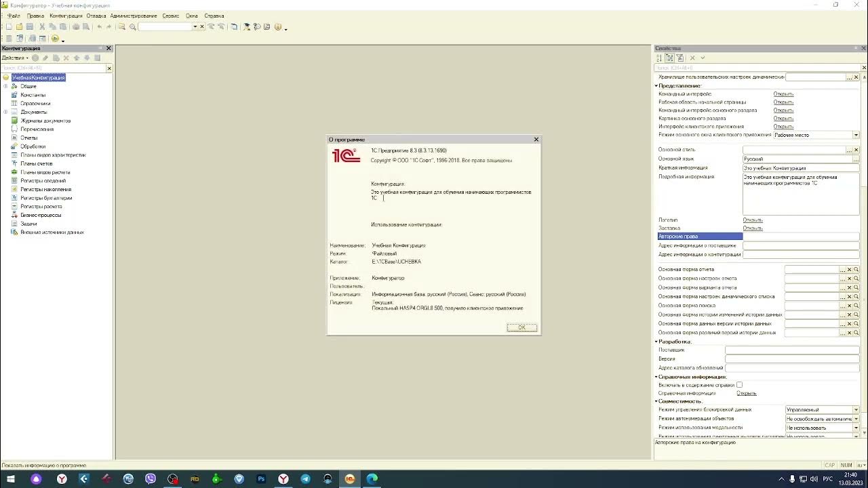Screen dimensions: 868x488
Task: Clear the Properties panel search box
Action: point(864,68)
